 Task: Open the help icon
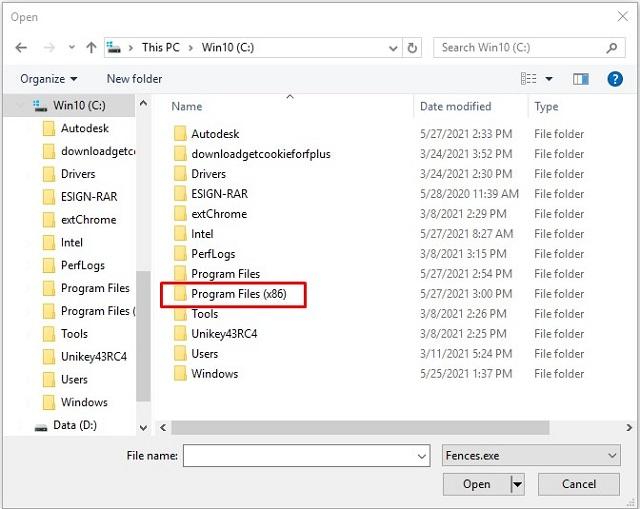[615, 79]
